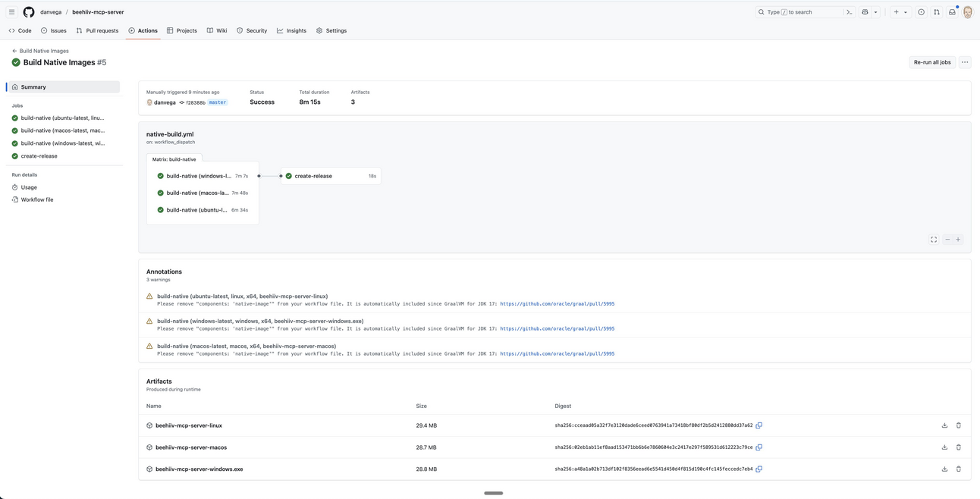Switch to the Pull requests tab
The image size is (980, 499).
click(x=97, y=31)
